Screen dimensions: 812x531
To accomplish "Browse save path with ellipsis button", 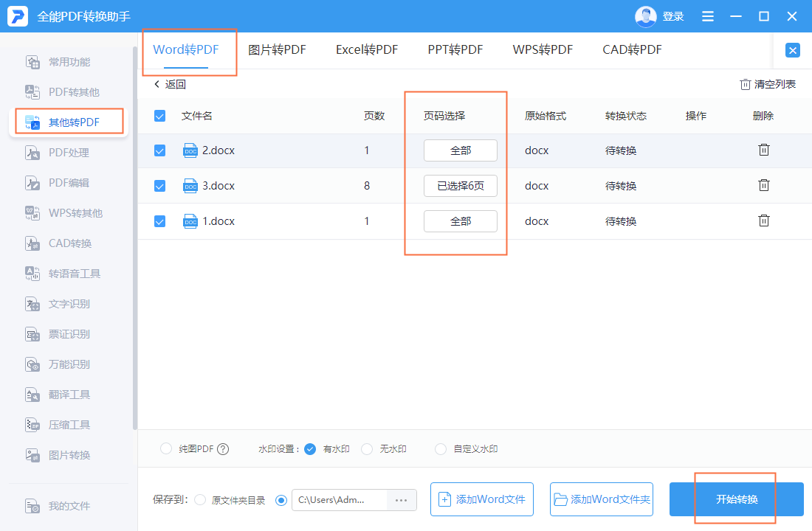I will point(402,500).
